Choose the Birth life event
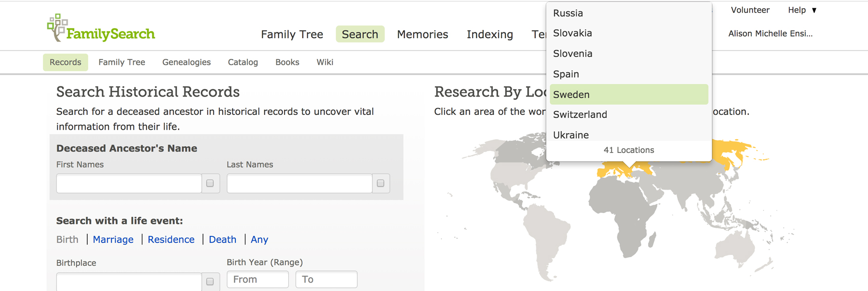Image resolution: width=868 pixels, height=291 pixels. [x=67, y=239]
